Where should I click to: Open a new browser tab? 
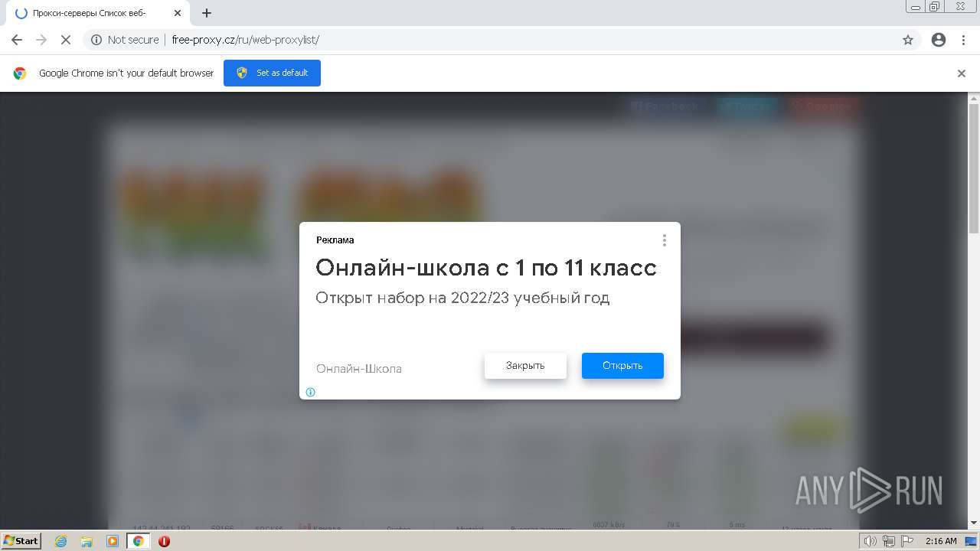207,13
